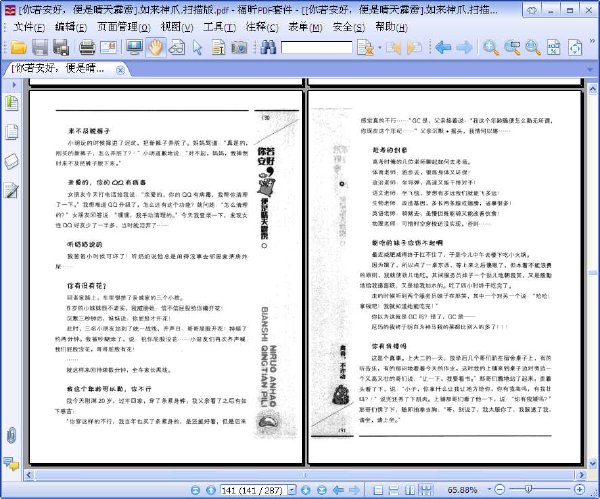Open the comments panel with pencil icon
Image resolution: width=600 pixels, height=499 pixels.
11,190
